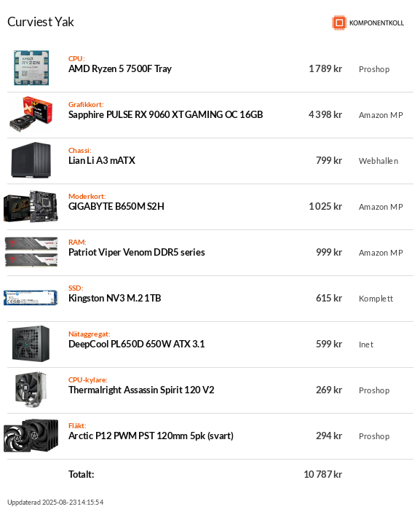Open the Patriot Viper RAM image
The width and height of the screenshot is (420, 512).
[x=31, y=252]
